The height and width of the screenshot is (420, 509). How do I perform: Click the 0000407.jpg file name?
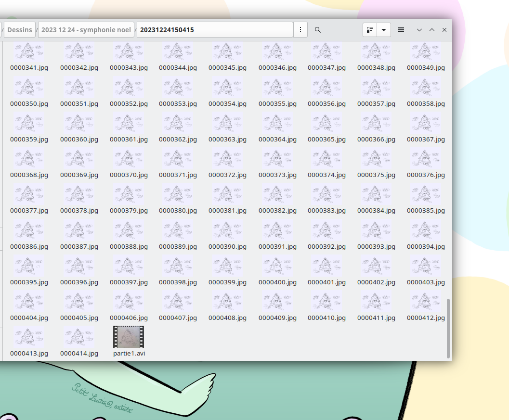(178, 318)
